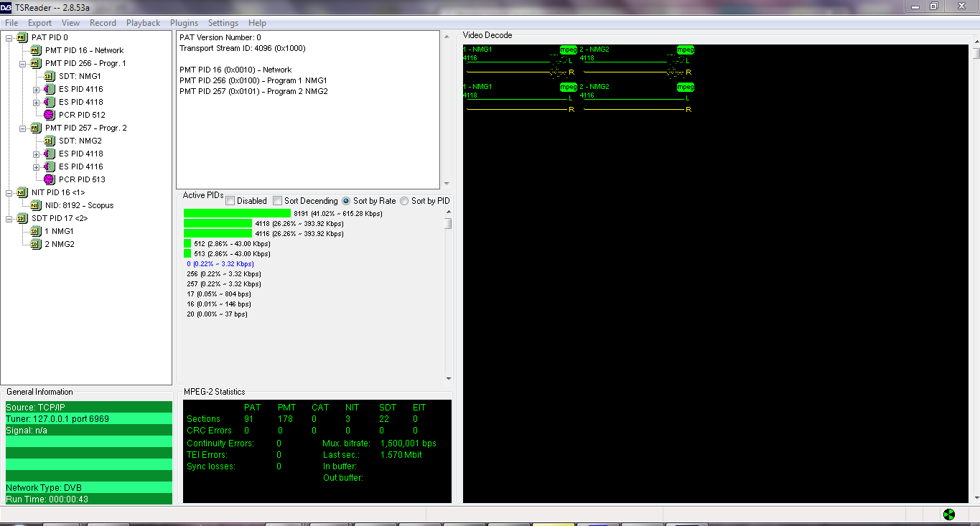Click the Active PIDs list scrollbar thumb

448,223
